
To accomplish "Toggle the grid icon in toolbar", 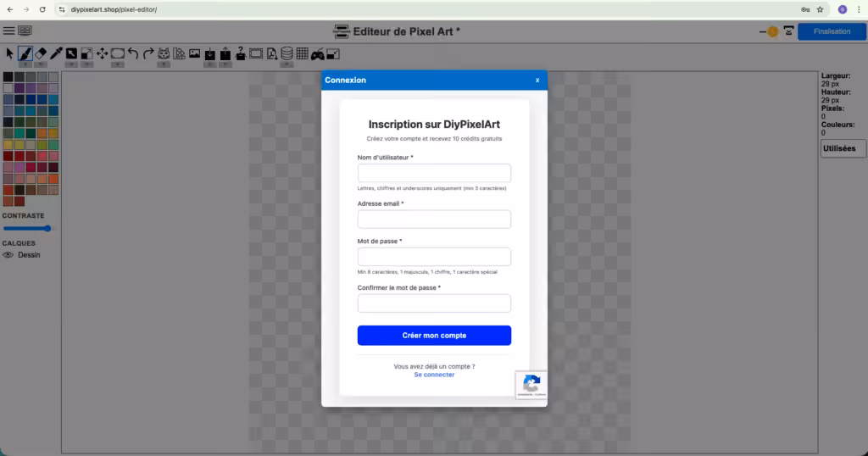I will 302,53.
